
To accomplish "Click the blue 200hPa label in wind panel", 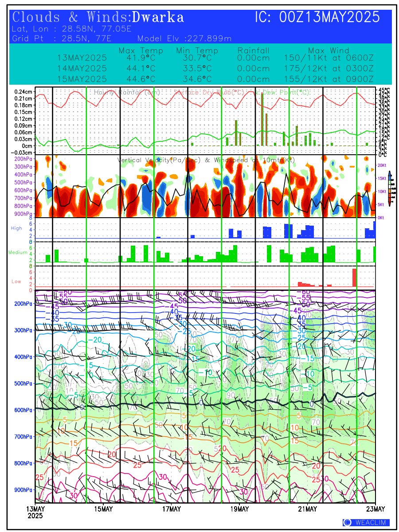I will (23, 304).
